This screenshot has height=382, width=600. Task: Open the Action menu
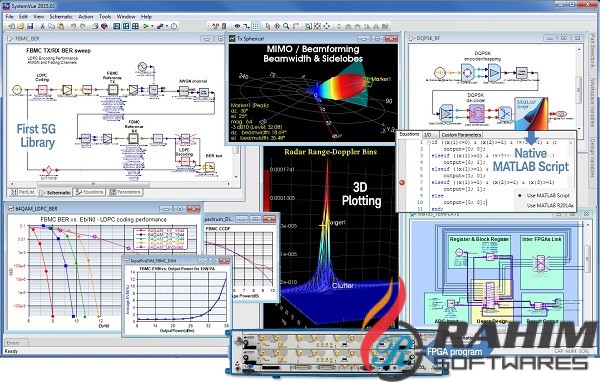coord(86,16)
